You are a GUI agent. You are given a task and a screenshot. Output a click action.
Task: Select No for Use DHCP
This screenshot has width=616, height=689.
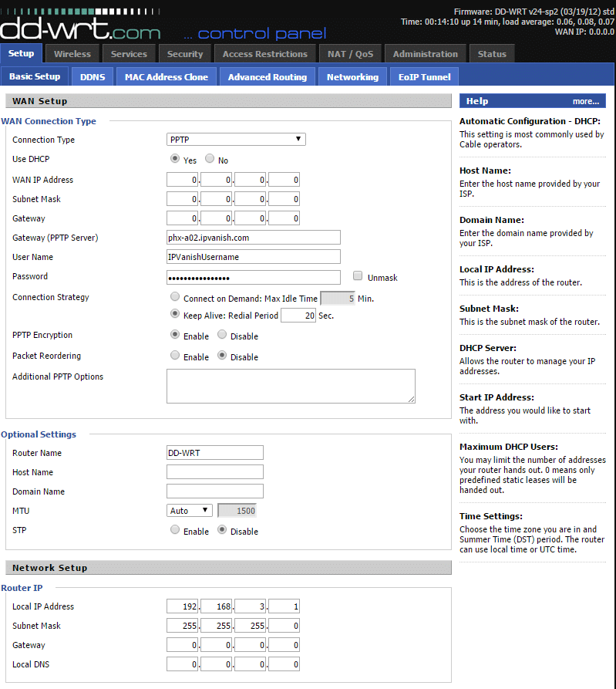coord(210,160)
